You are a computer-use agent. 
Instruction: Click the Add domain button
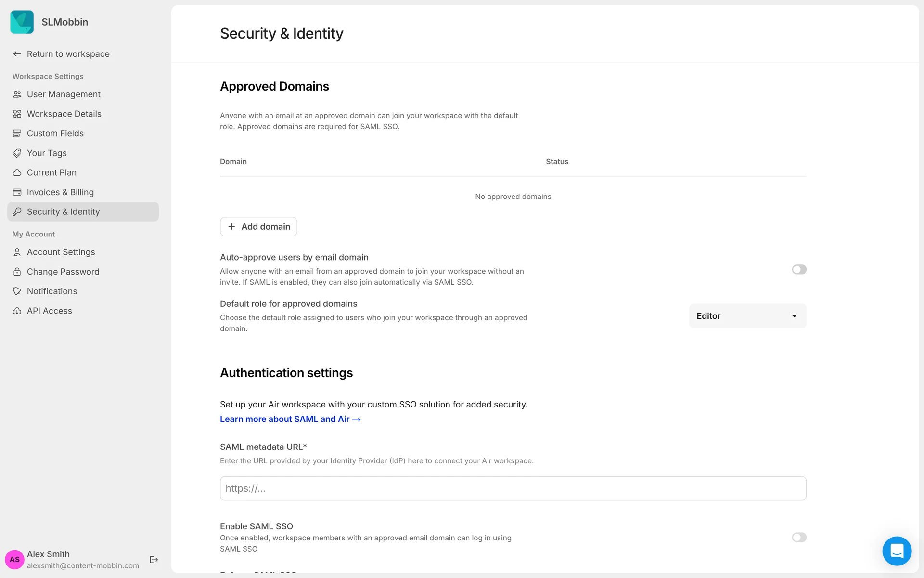tap(258, 227)
